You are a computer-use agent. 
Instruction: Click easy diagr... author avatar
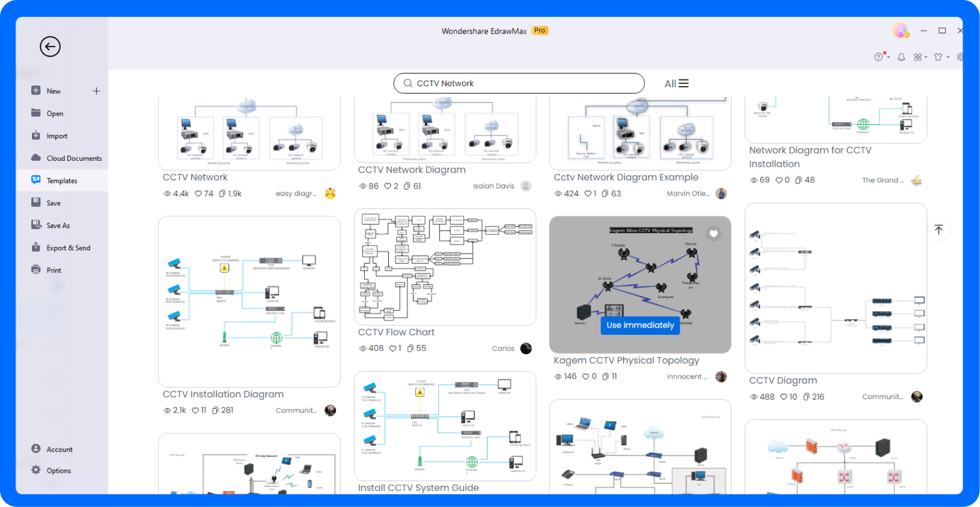(330, 193)
